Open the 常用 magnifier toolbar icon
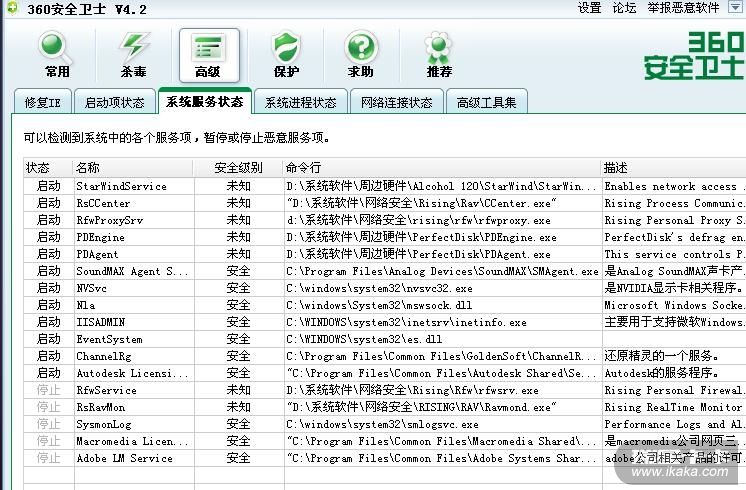The width and height of the screenshot is (746, 490). (x=56, y=55)
